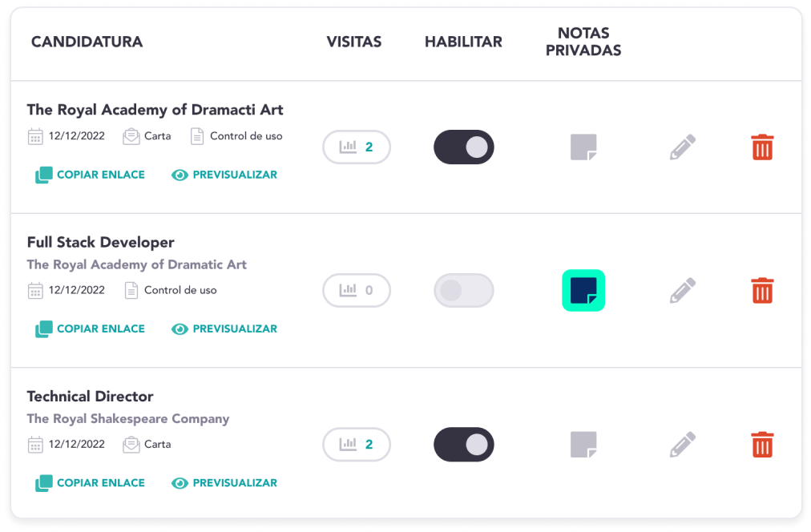Image resolution: width=811 pixels, height=532 pixels.
Task: Disable the Royal Academy of Dramacti Art toggle
Action: [x=464, y=147]
